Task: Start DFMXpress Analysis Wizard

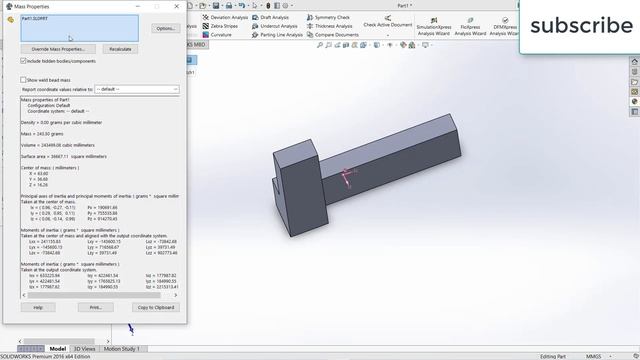Action: coord(504,27)
